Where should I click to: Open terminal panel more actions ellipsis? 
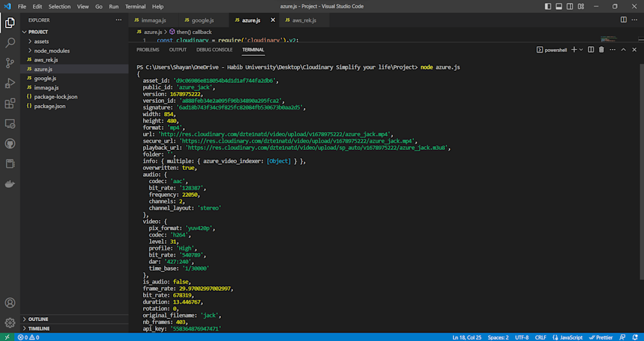(x=612, y=50)
